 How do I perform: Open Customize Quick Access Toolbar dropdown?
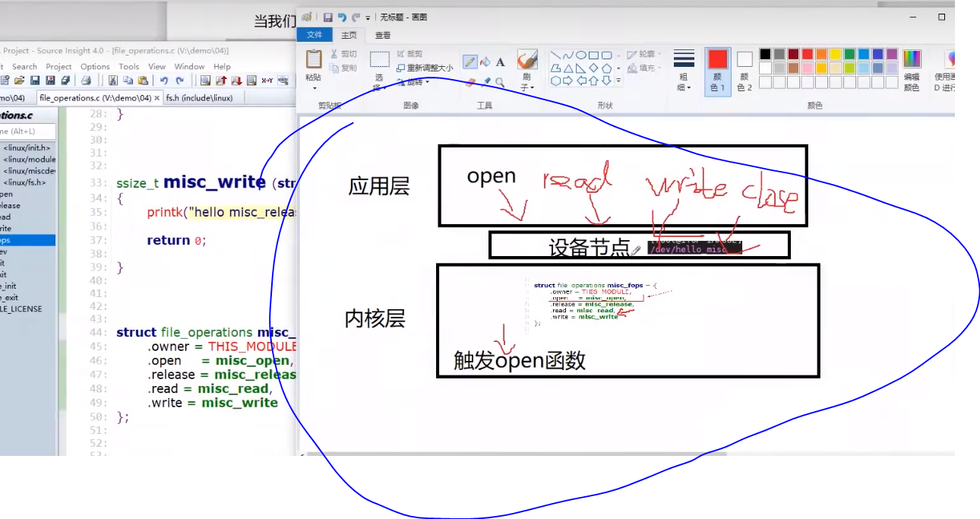[x=368, y=17]
